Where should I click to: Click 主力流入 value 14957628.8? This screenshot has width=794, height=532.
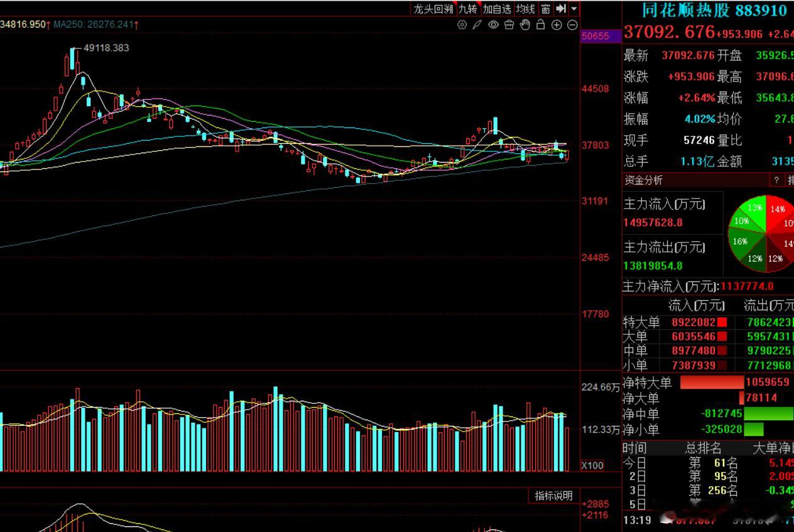[653, 222]
